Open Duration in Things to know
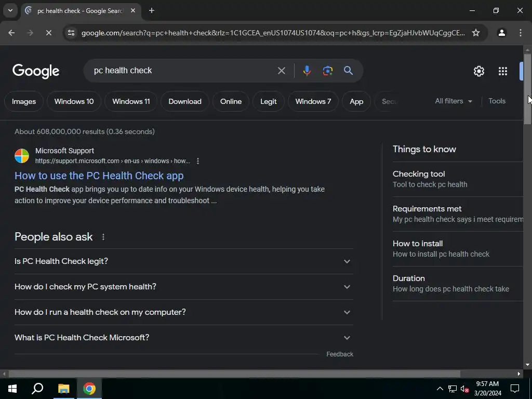The height and width of the screenshot is (399, 532). [x=458, y=284]
